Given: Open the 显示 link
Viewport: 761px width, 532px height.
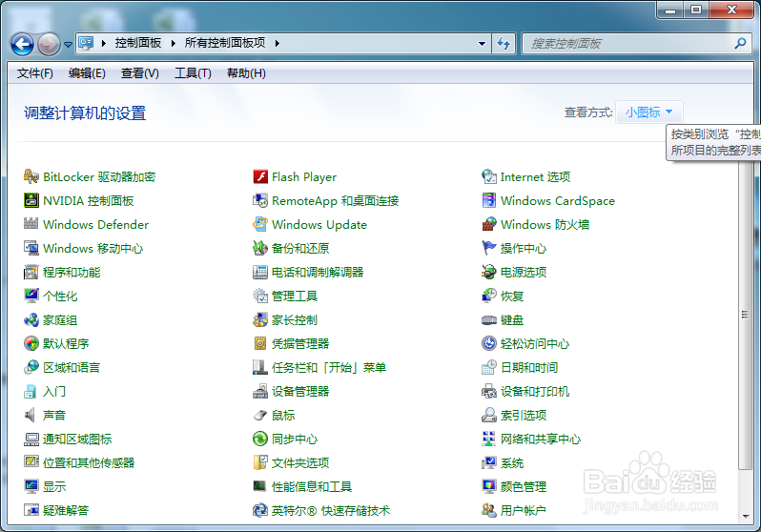Looking at the screenshot, I should [53, 487].
